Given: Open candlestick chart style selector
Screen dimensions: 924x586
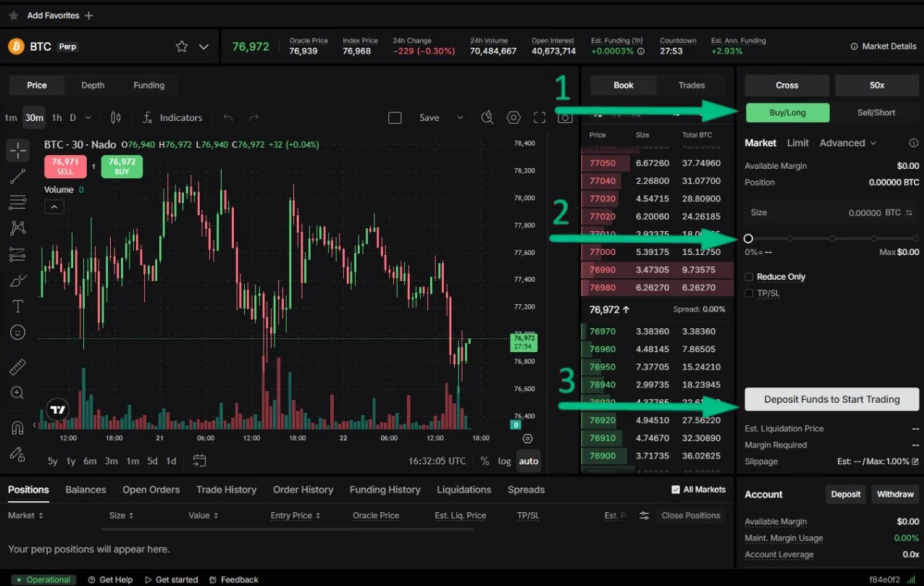Looking at the screenshot, I should click(x=116, y=117).
